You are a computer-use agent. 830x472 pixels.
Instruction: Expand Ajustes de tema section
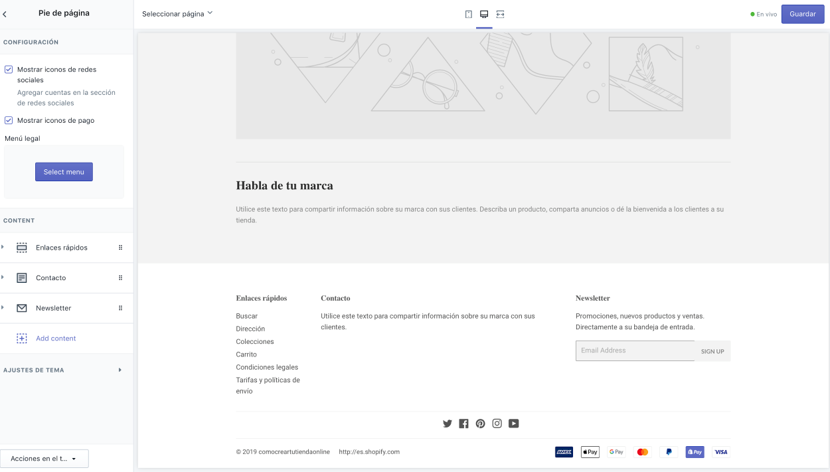tap(120, 370)
